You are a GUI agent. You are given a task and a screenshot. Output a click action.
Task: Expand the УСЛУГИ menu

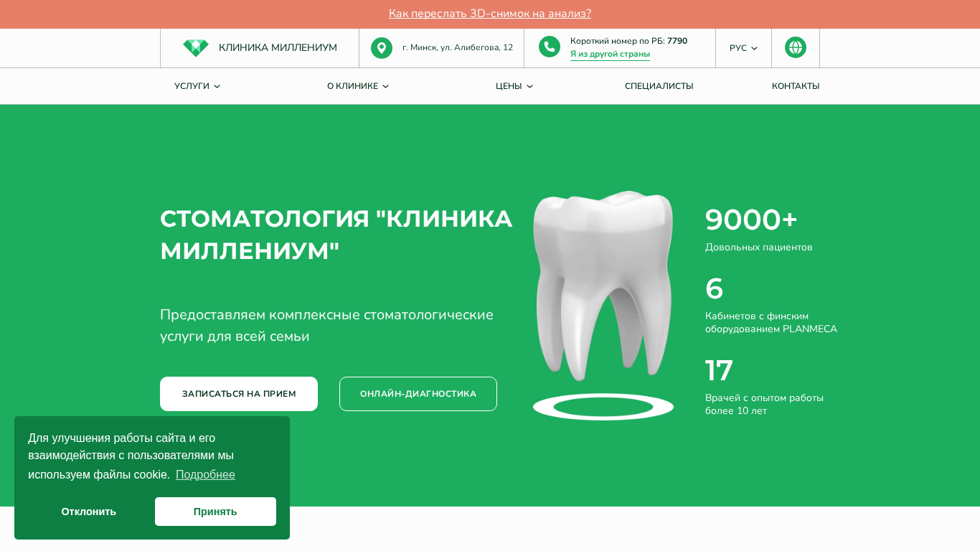[x=197, y=86]
